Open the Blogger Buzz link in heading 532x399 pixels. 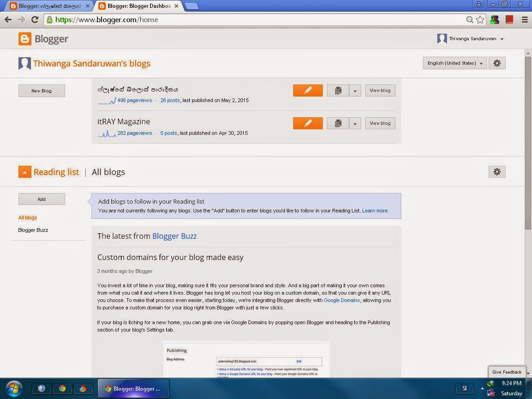tap(175, 236)
